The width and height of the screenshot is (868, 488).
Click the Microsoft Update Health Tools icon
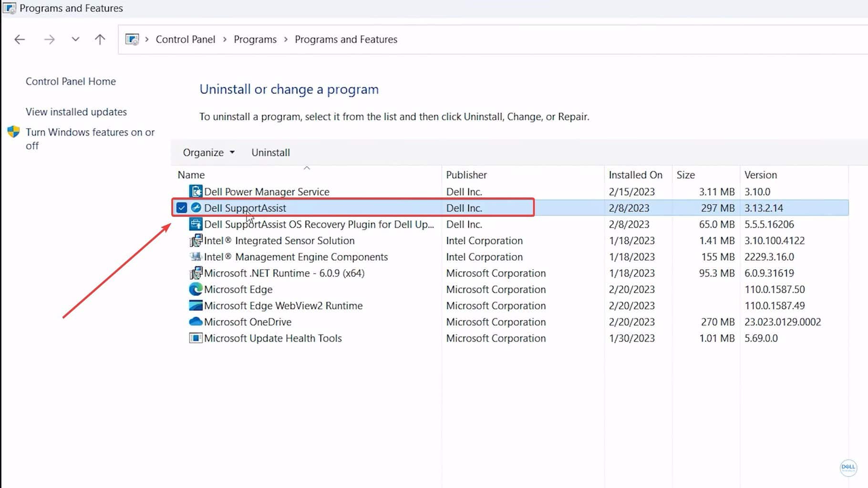(196, 338)
